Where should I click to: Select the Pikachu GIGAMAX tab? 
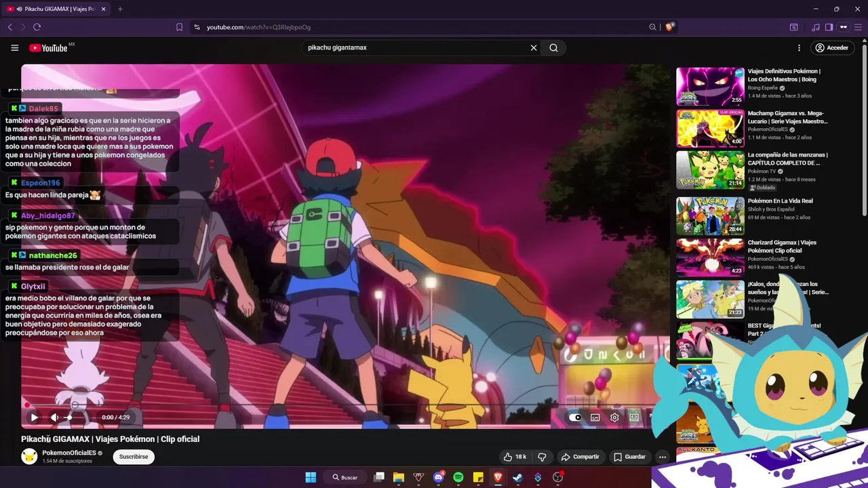pyautogui.click(x=56, y=9)
